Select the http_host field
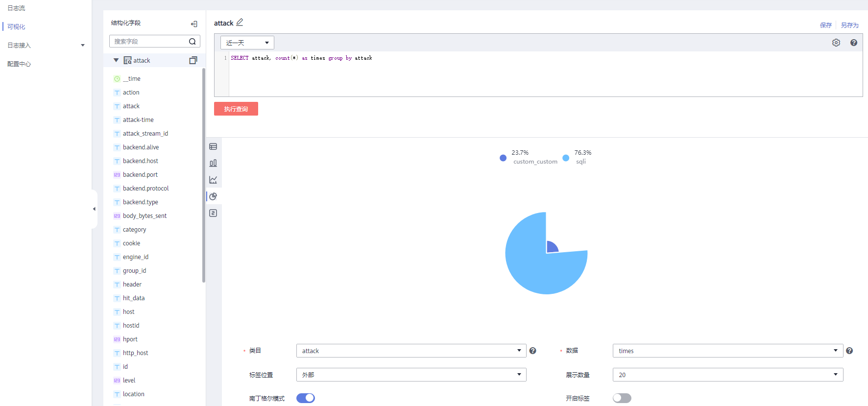The height and width of the screenshot is (406, 868). point(136,353)
